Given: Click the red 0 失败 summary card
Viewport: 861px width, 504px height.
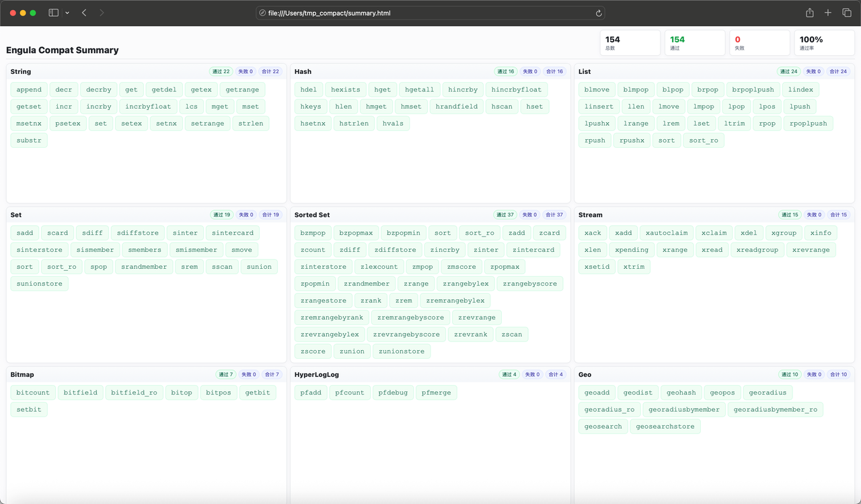Looking at the screenshot, I should [759, 43].
